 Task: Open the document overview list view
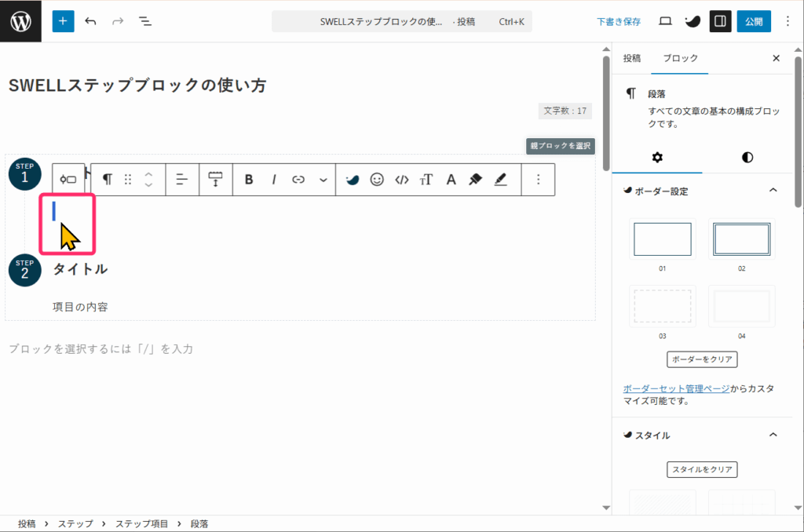145,21
